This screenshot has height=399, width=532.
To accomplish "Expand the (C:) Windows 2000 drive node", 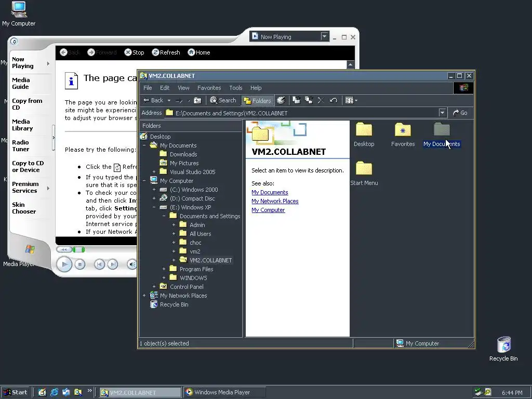I will click(x=154, y=189).
